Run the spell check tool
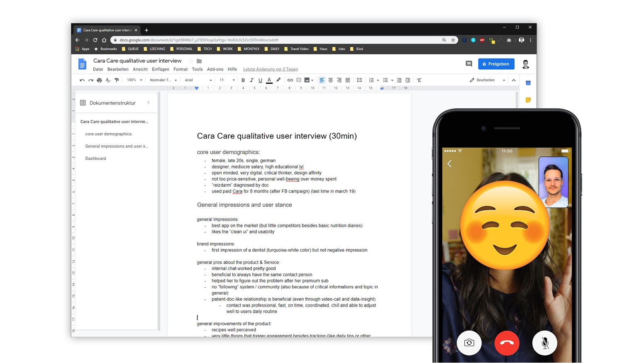This screenshot has width=644, height=363. [108, 80]
